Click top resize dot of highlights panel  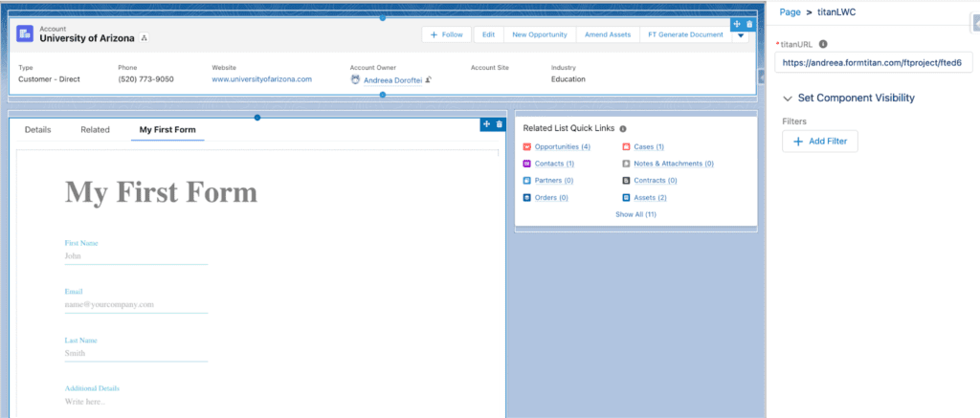[x=383, y=18]
